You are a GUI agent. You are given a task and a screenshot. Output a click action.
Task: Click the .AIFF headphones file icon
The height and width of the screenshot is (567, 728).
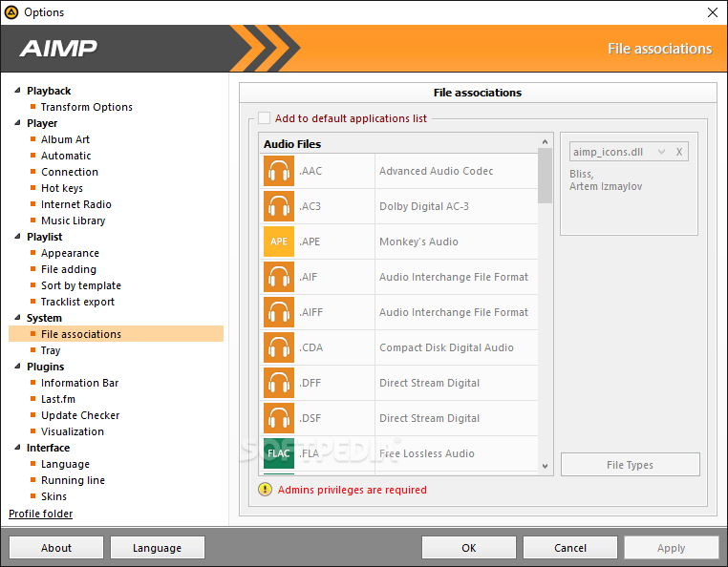279,312
